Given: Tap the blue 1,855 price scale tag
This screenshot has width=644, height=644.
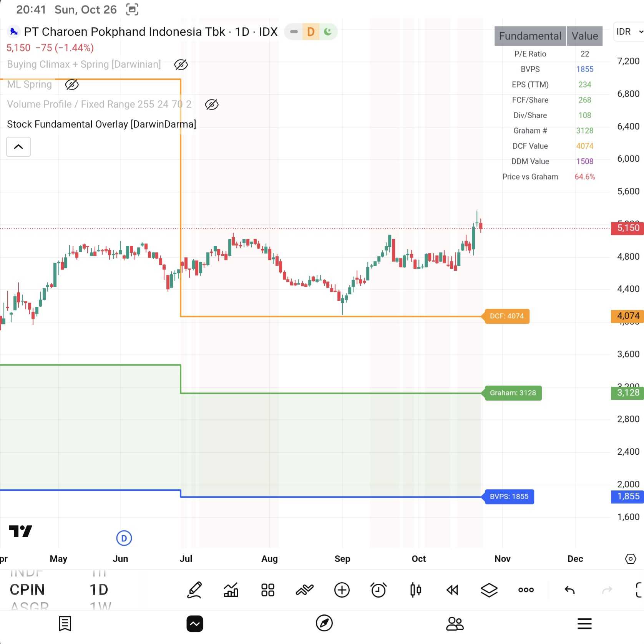Looking at the screenshot, I should (x=627, y=497).
